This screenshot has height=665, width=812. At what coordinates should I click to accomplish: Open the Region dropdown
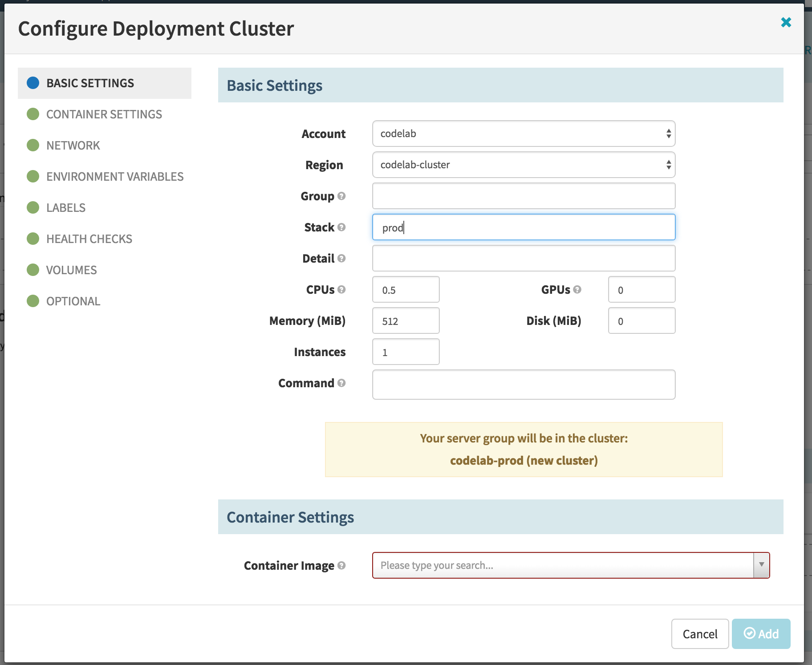tap(524, 165)
